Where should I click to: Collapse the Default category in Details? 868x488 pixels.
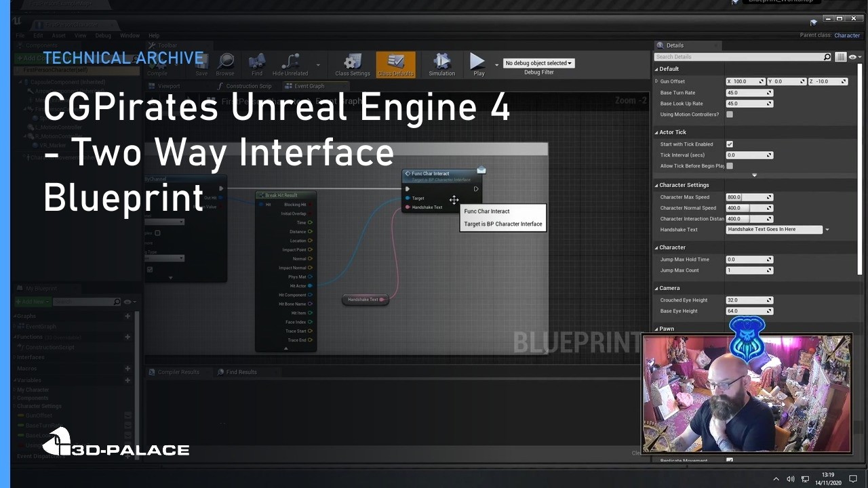pyautogui.click(x=656, y=69)
